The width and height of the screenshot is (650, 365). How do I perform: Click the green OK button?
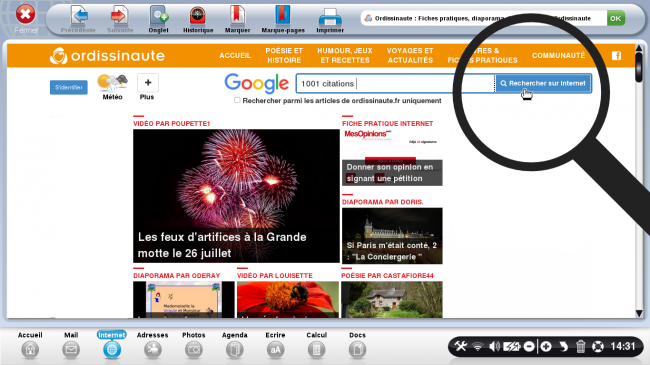pyautogui.click(x=616, y=18)
